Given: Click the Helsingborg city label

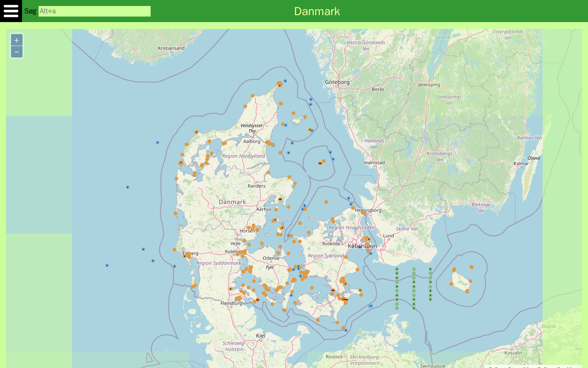Looking at the screenshot, I should pos(368,210).
